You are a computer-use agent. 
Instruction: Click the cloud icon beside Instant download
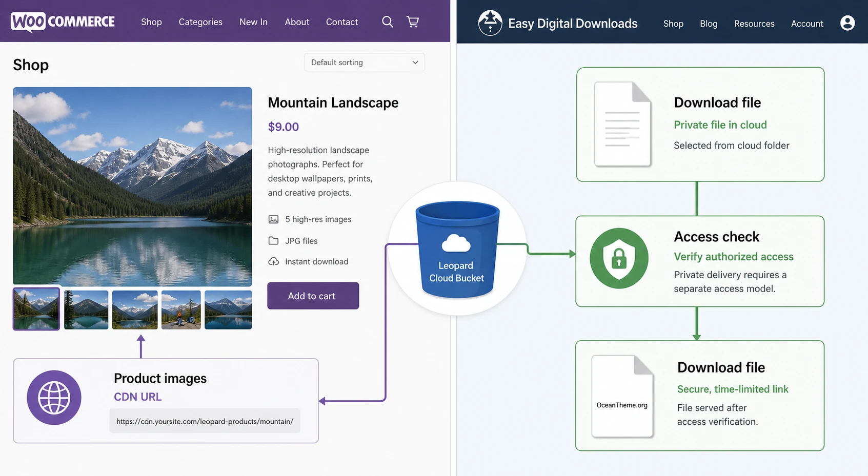pyautogui.click(x=273, y=261)
